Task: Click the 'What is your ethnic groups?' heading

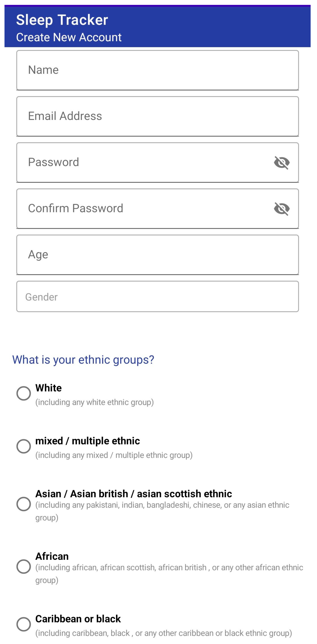Action: click(x=83, y=360)
